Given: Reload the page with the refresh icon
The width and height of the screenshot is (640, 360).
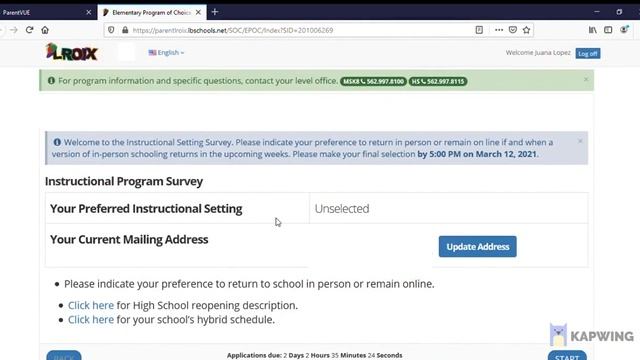Looking at the screenshot, I should 29,30.
